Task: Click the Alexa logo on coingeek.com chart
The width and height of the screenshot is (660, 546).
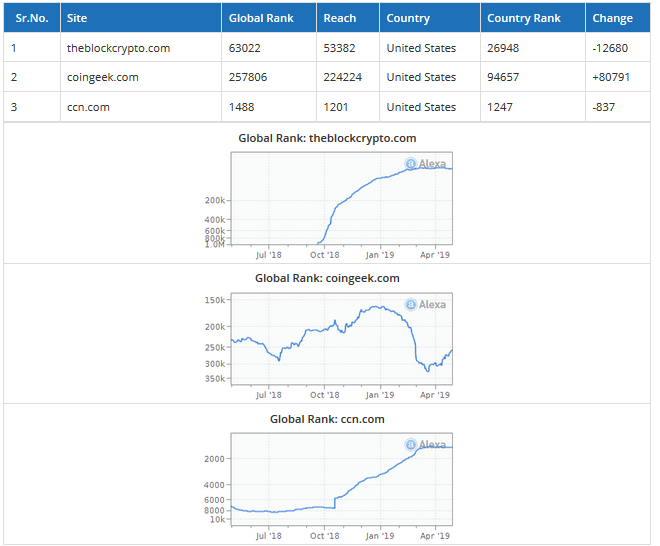Action: [x=426, y=304]
